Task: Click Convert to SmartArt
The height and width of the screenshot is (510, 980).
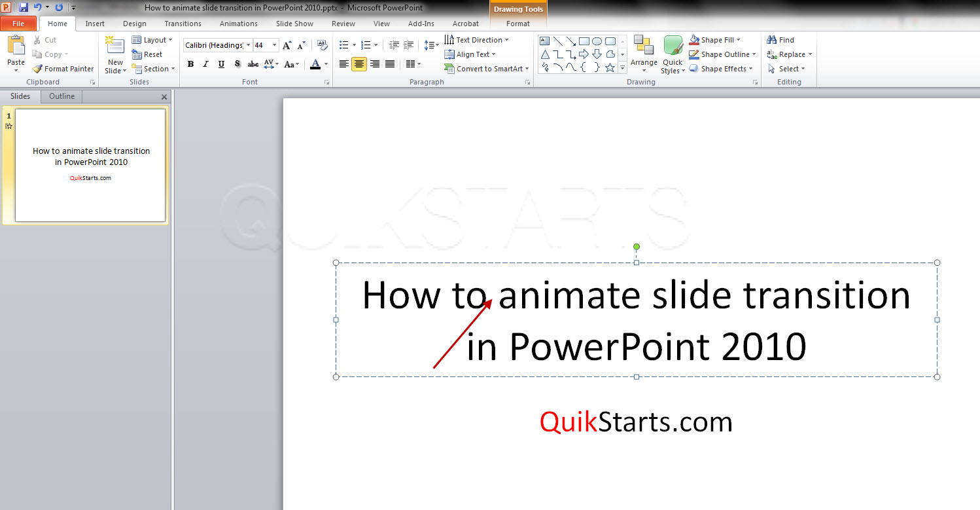Action: point(486,69)
